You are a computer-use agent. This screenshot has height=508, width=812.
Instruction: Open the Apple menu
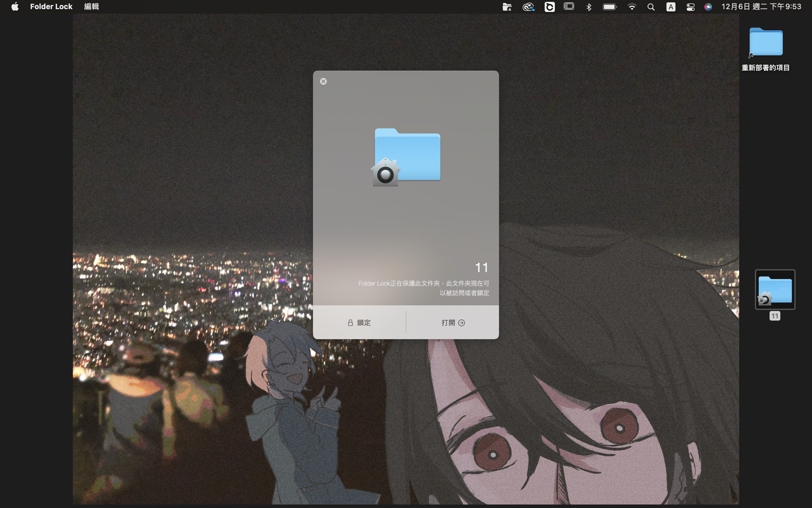[15, 7]
